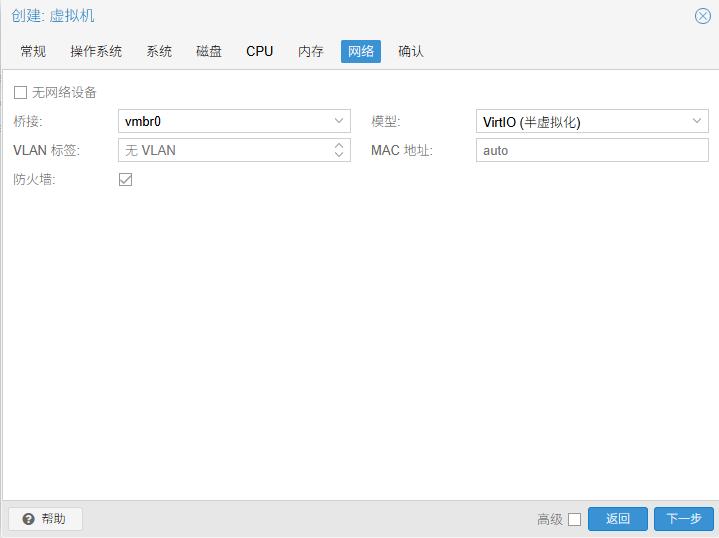This screenshot has height=538, width=719.
Task: Enable the 无网络设备 checkbox
Action: coord(21,93)
